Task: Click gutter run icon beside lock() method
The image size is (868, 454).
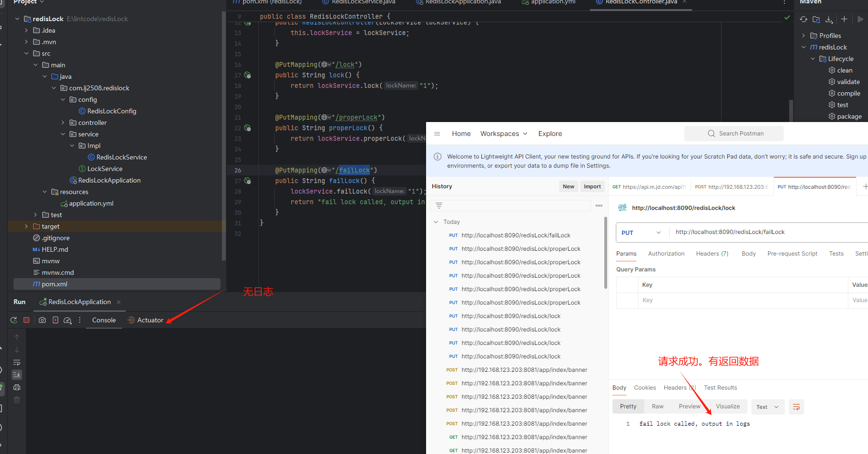Action: 247,75
